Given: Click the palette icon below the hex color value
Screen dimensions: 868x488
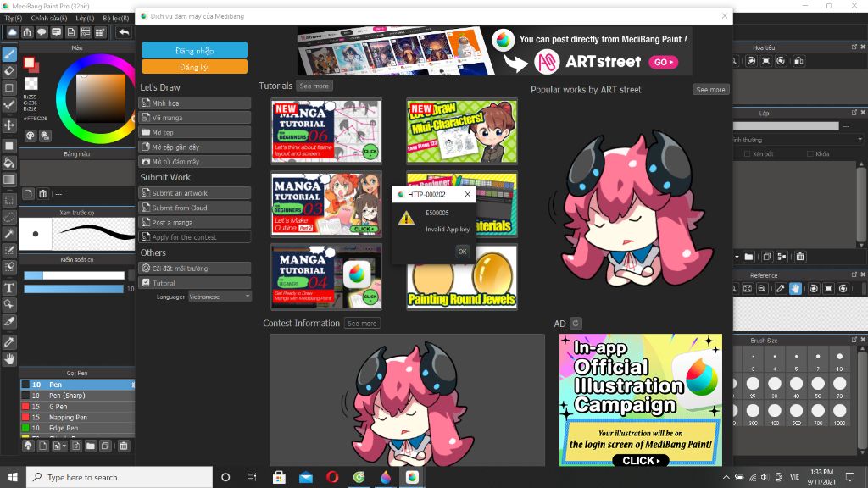Looking at the screenshot, I should 31,136.
